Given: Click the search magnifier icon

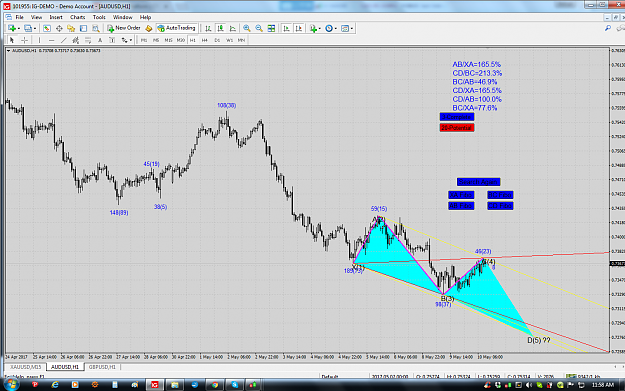Looking at the screenshot, I should tap(608, 28).
